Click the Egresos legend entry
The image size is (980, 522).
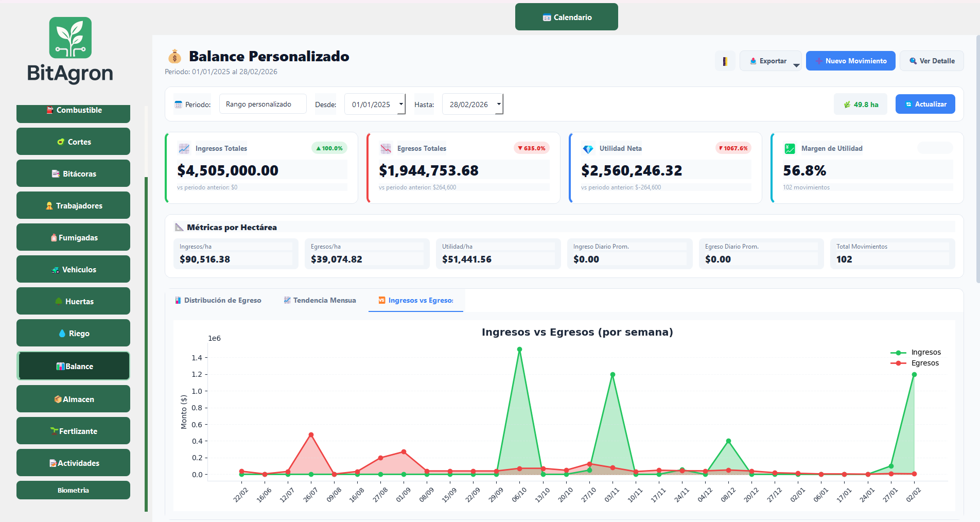click(x=915, y=363)
